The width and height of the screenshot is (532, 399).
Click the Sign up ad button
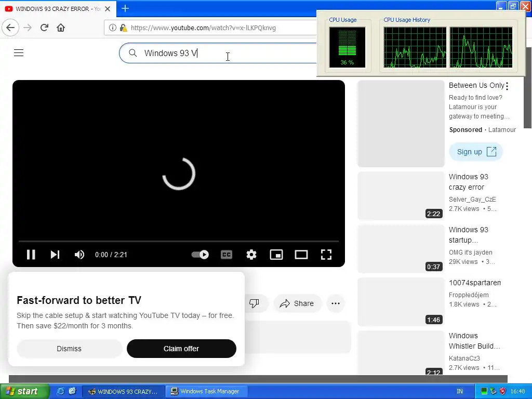(476, 152)
